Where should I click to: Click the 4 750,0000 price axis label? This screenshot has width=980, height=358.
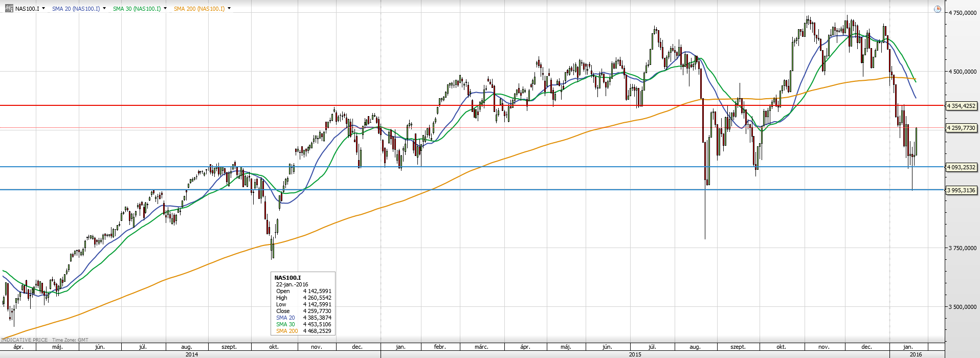pyautogui.click(x=963, y=13)
